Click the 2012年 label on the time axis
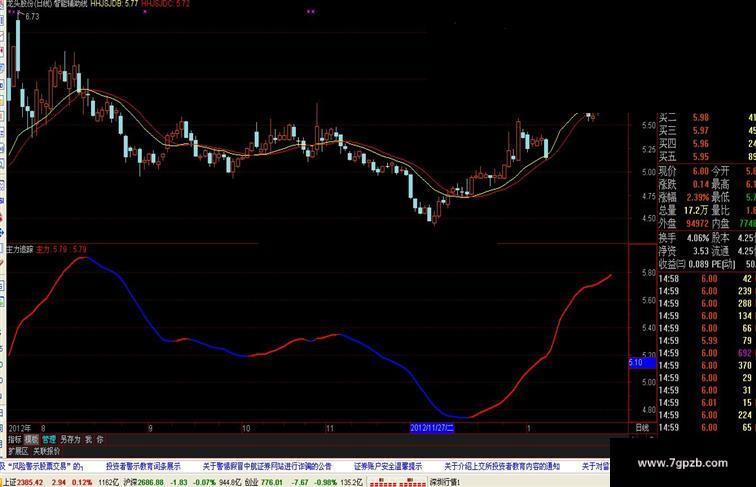This screenshot has width=756, height=487. pos(20,428)
